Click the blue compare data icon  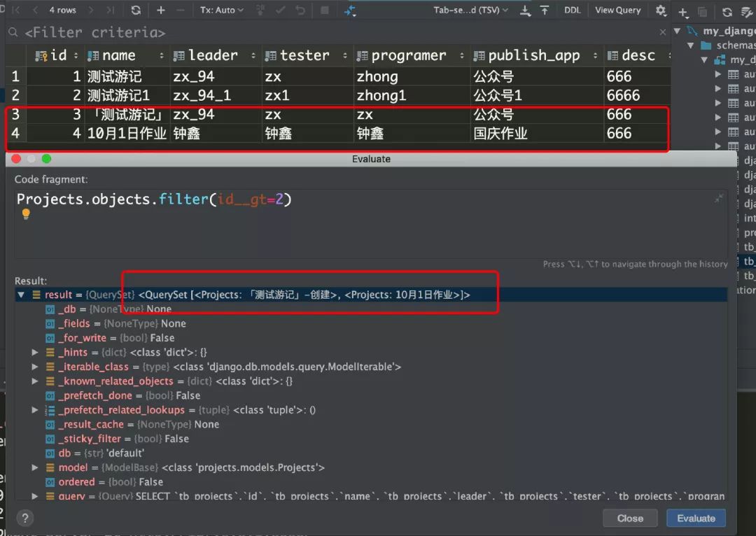(350, 10)
